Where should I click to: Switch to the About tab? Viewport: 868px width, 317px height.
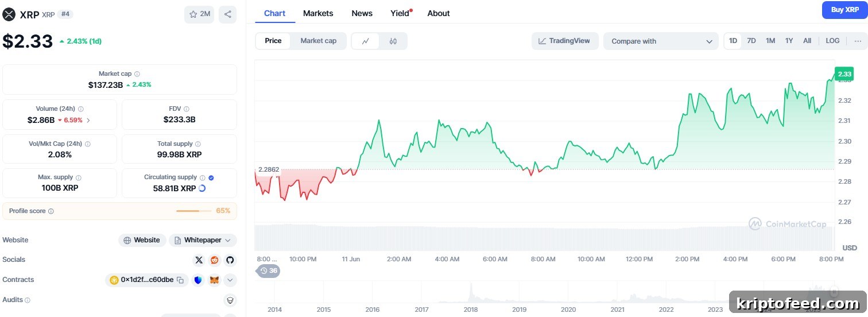pyautogui.click(x=439, y=13)
